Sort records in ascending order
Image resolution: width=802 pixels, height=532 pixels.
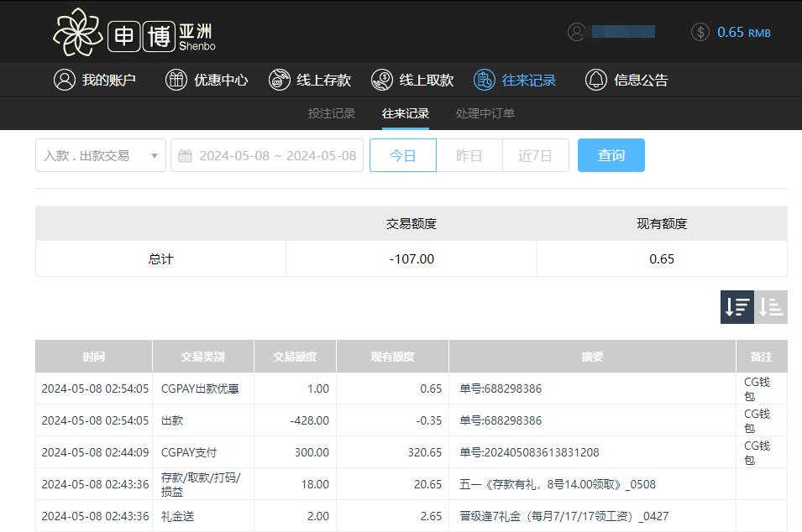771,307
